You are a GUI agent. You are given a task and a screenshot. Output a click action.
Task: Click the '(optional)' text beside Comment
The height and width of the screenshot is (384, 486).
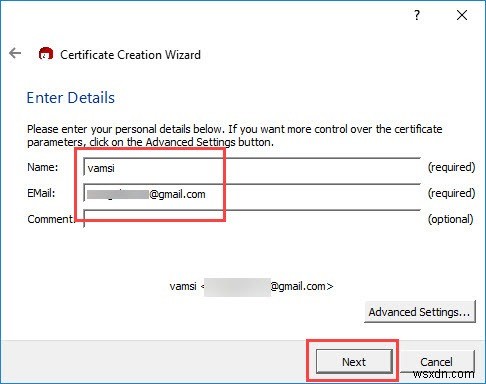tap(450, 219)
